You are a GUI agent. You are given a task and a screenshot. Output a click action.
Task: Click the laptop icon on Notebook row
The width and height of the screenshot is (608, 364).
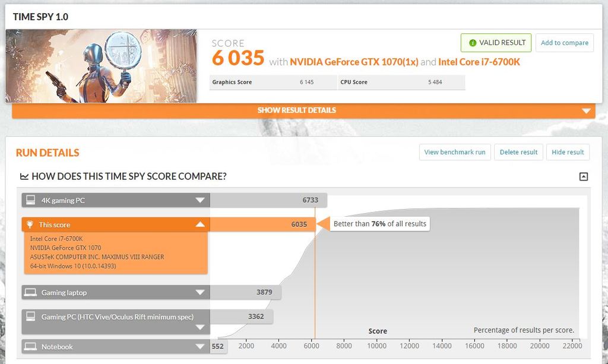click(30, 346)
